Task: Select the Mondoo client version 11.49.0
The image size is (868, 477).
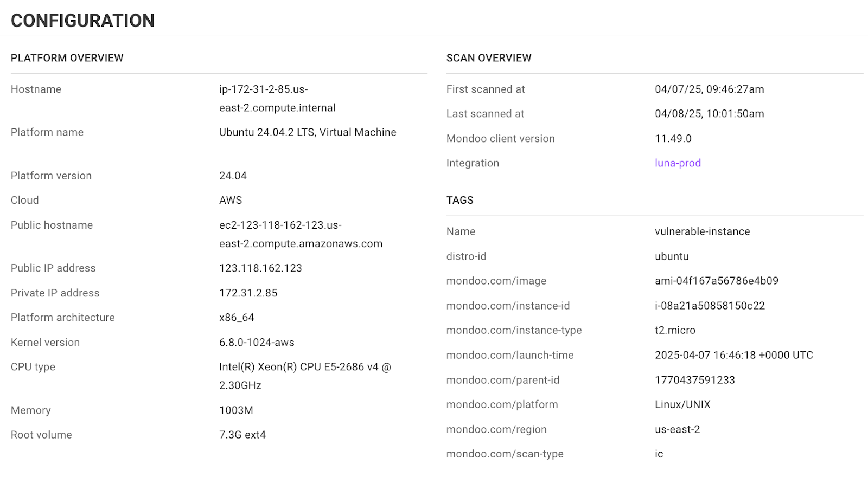Action: click(673, 138)
